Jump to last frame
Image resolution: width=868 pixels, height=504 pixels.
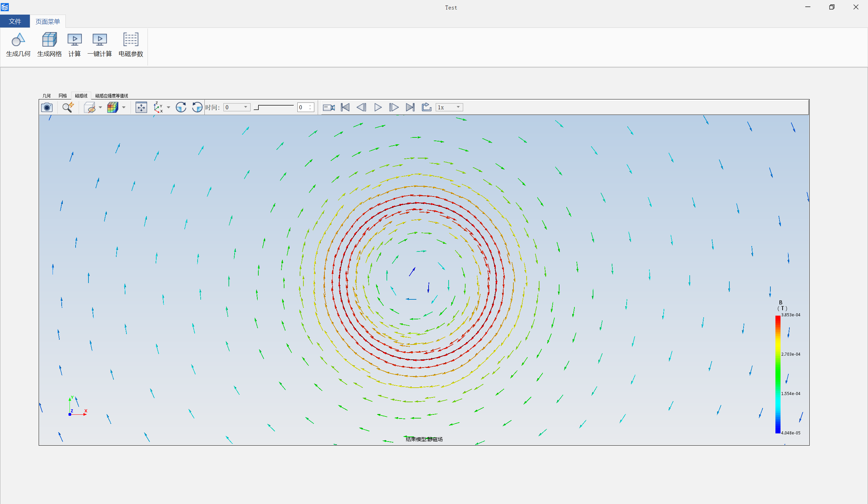point(410,107)
